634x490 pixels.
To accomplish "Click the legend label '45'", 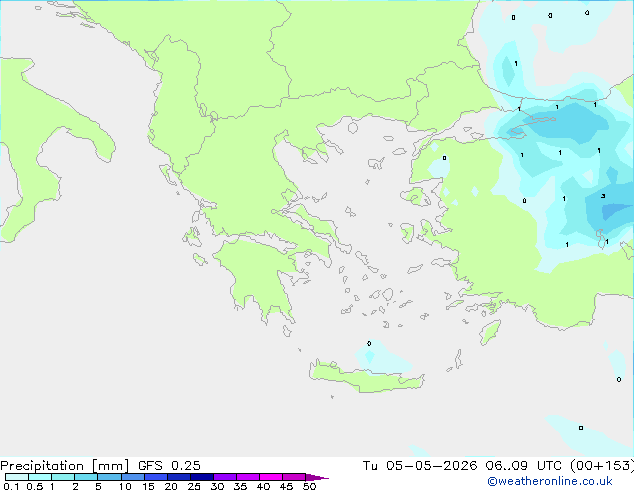I will pos(286,486).
